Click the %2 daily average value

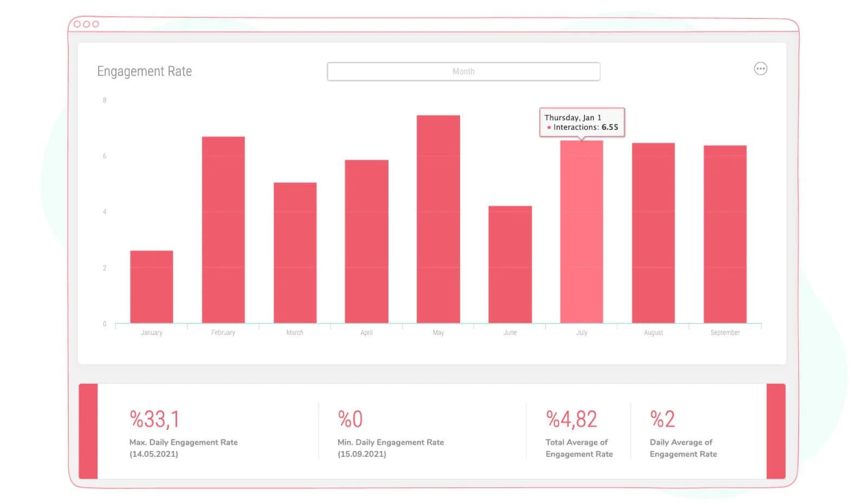[662, 419]
